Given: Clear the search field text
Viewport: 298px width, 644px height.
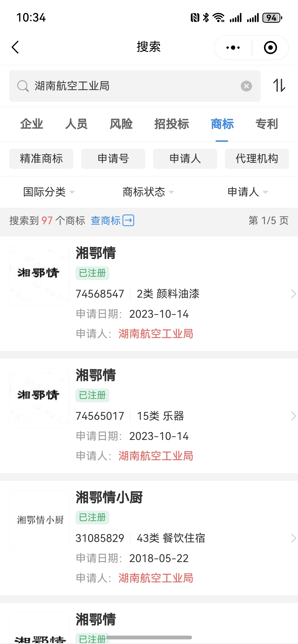Looking at the screenshot, I should tap(246, 86).
